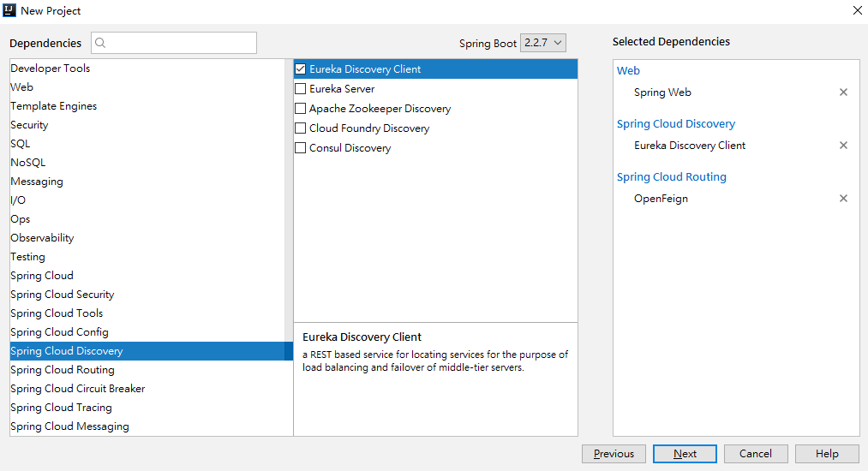Check Apache Zookeeper Discovery option
Image resolution: width=868 pixels, height=471 pixels.
(301, 109)
